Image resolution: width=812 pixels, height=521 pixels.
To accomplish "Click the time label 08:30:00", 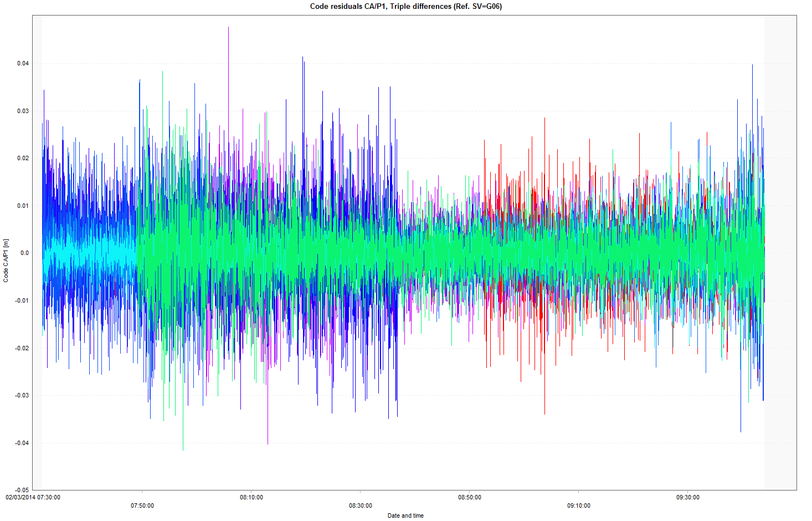I will [361, 505].
